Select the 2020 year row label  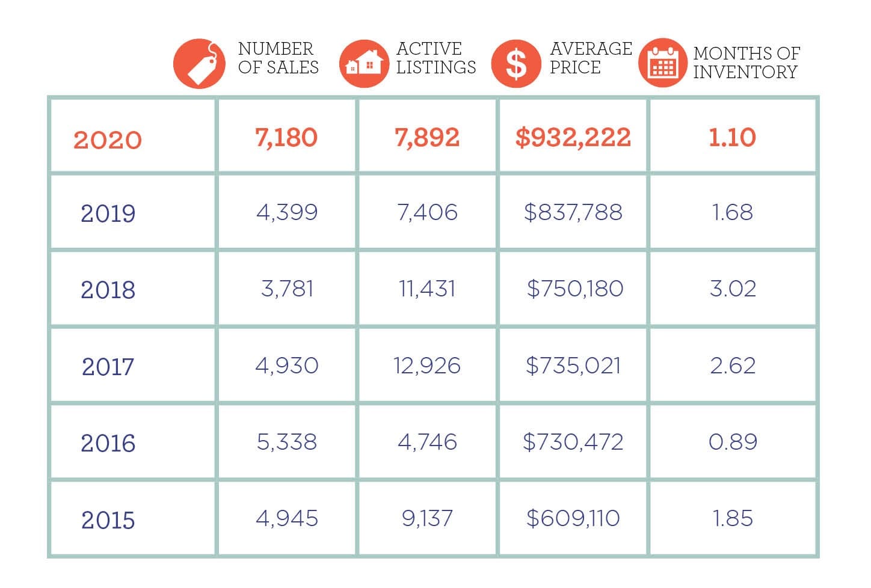pyautogui.click(x=108, y=140)
